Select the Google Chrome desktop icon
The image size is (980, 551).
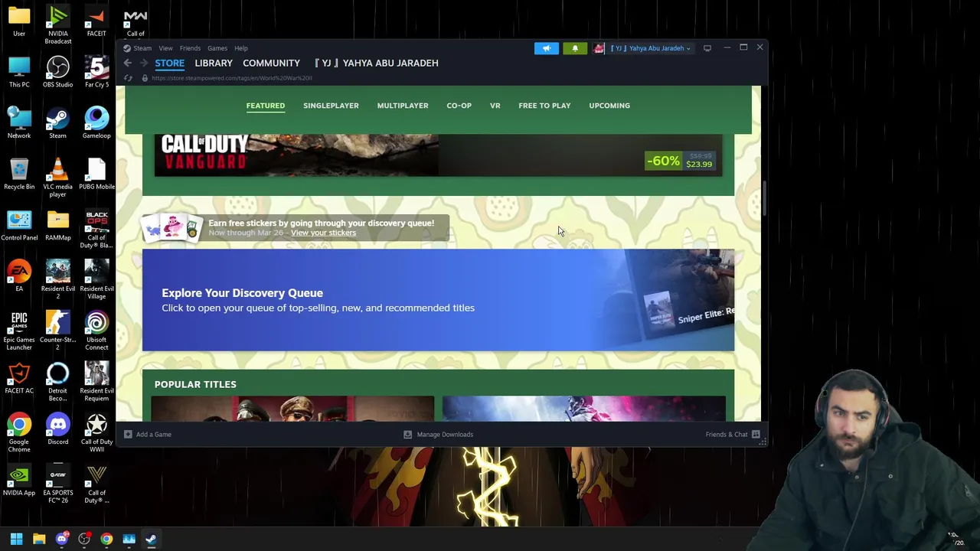19,433
